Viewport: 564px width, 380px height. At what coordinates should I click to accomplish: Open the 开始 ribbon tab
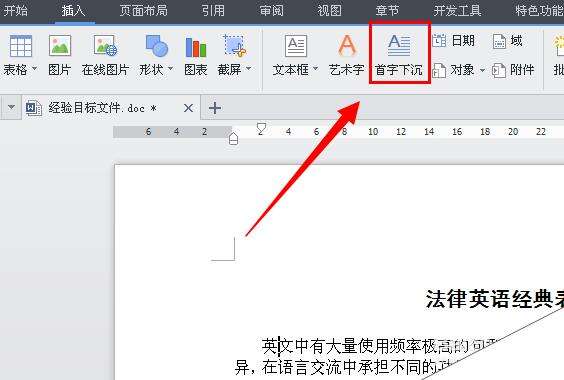coord(15,10)
